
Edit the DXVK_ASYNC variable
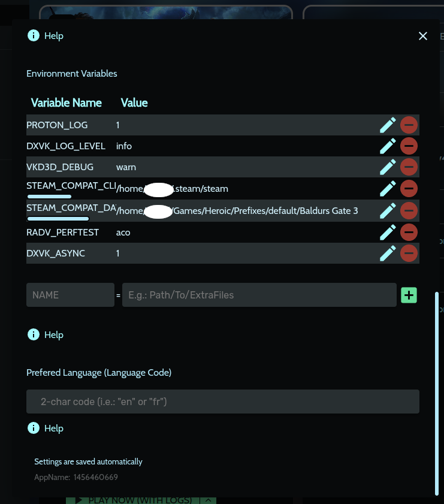388,253
